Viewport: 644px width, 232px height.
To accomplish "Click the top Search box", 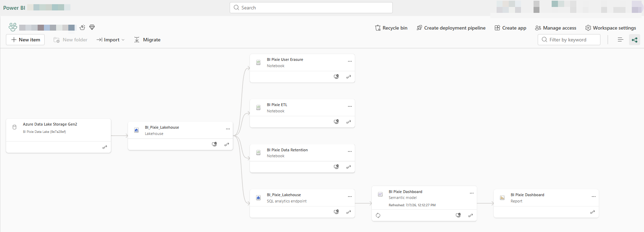I will (x=311, y=8).
